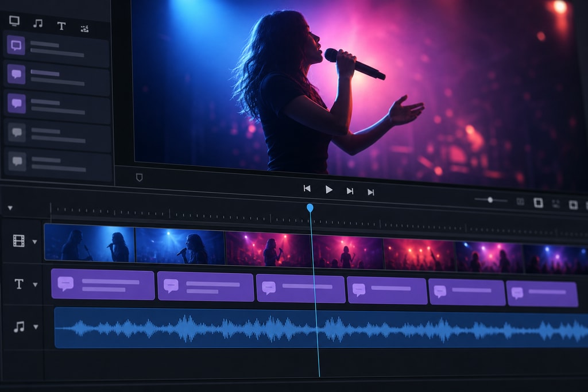Select the last video clip at right edge

(x=556, y=259)
